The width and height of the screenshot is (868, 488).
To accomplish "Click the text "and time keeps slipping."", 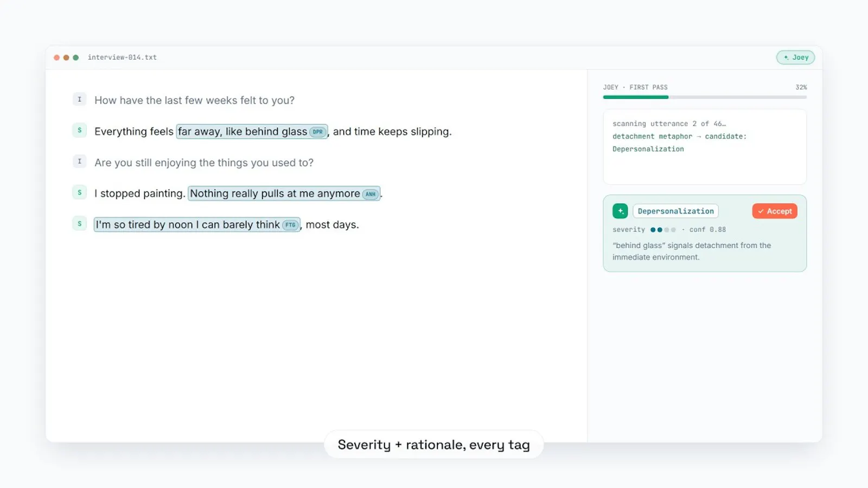I will coord(392,132).
